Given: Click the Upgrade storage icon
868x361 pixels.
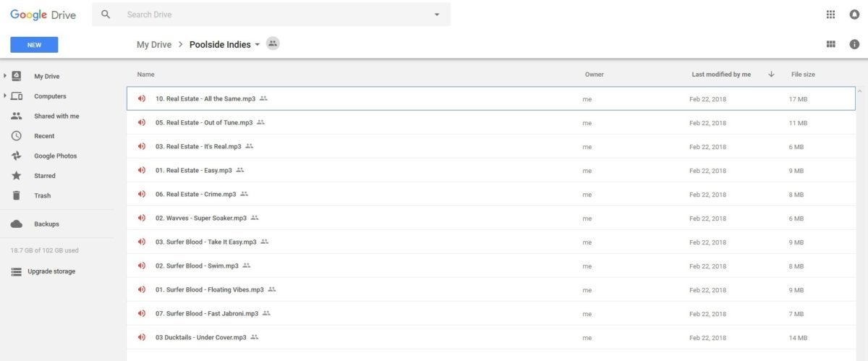Looking at the screenshot, I should pos(16,271).
